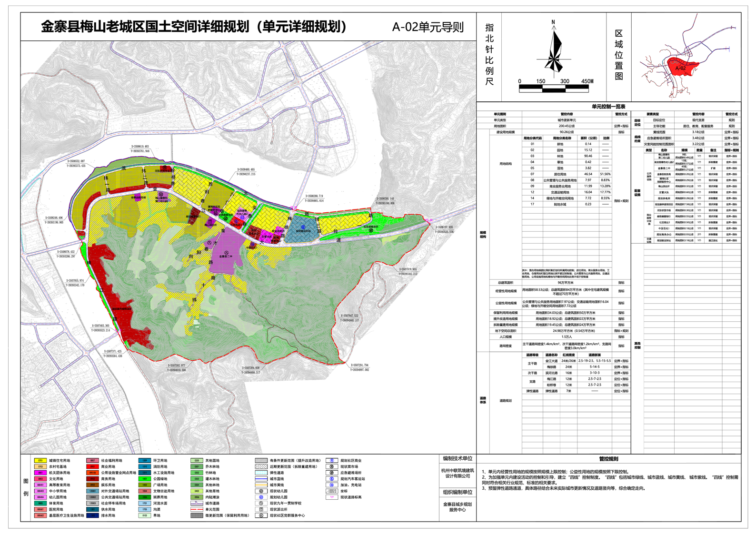Viewport: 756px width, 534px height.
Task: Click the '96万平方米' total building area cell
Action: [567, 283]
